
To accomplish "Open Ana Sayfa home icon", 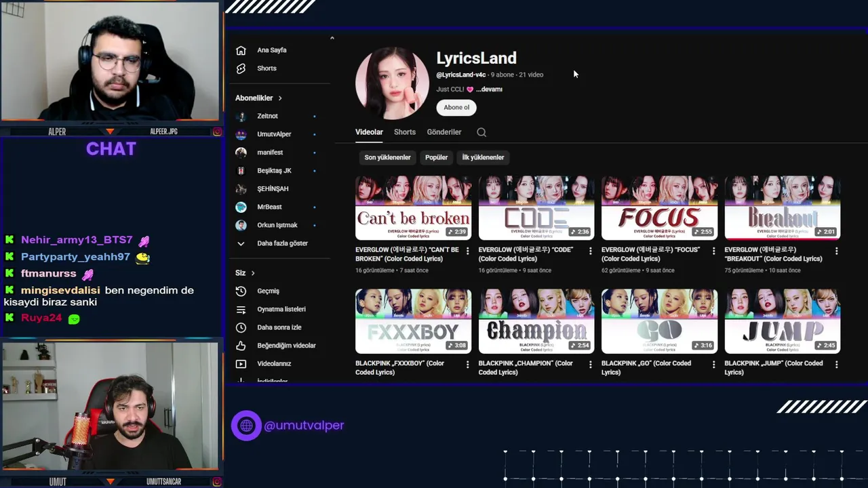I will point(241,50).
